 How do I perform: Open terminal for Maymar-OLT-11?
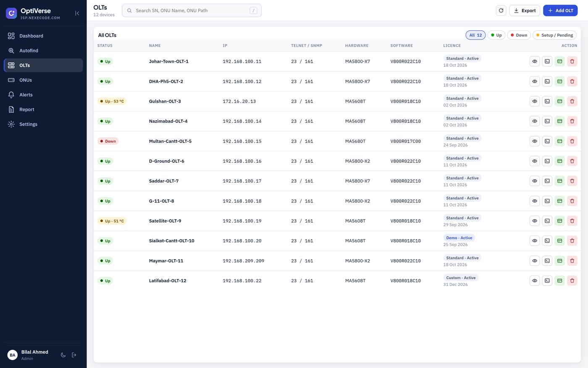(547, 261)
